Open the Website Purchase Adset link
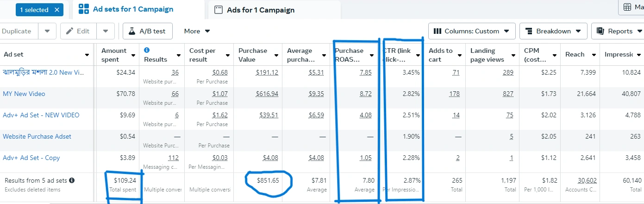Image resolution: width=644 pixels, height=204 pixels. coord(37,136)
